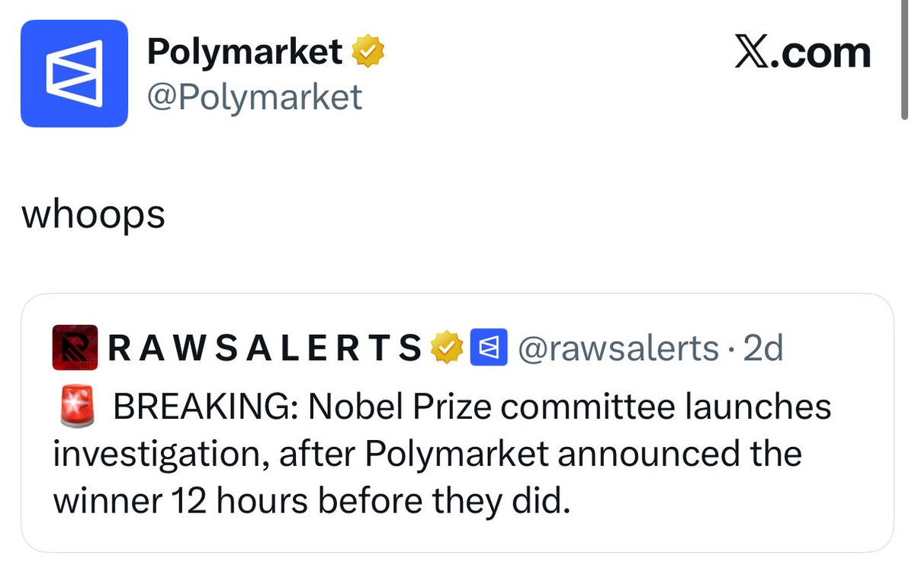Open the Polymarket display name
915x588 pixels.
click(245, 53)
